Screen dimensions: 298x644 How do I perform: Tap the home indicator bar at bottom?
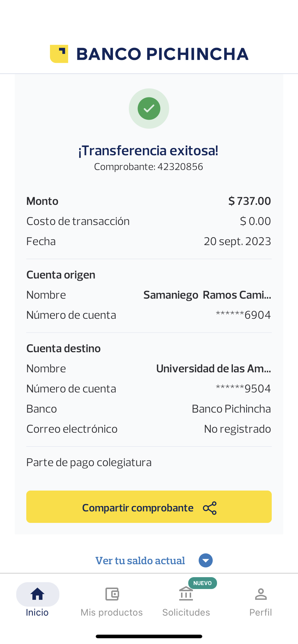[149, 636]
